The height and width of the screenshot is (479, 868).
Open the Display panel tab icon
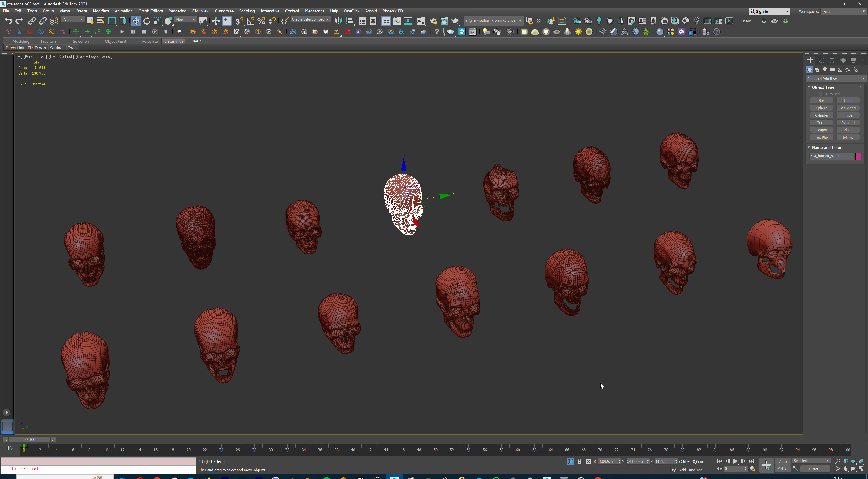(x=854, y=60)
